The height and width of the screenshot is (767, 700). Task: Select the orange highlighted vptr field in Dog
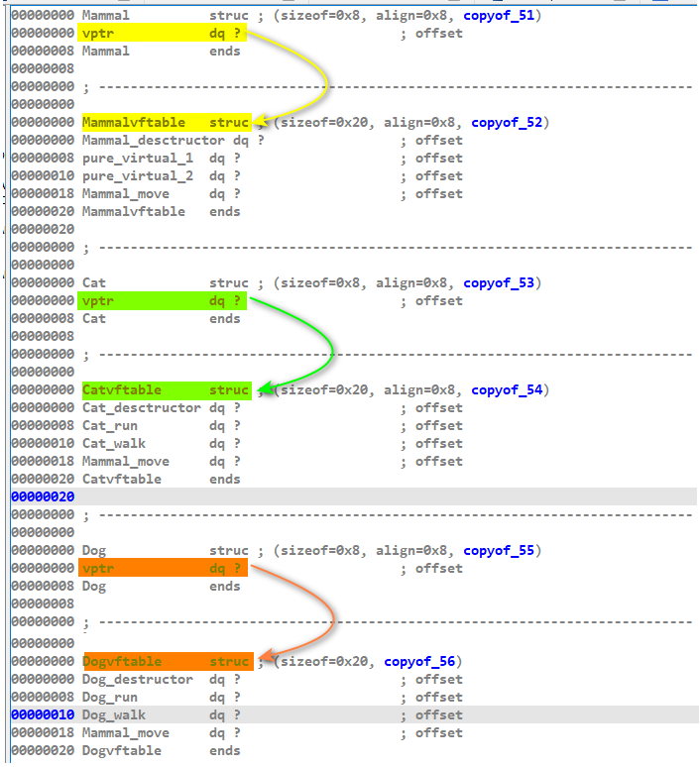[97, 569]
